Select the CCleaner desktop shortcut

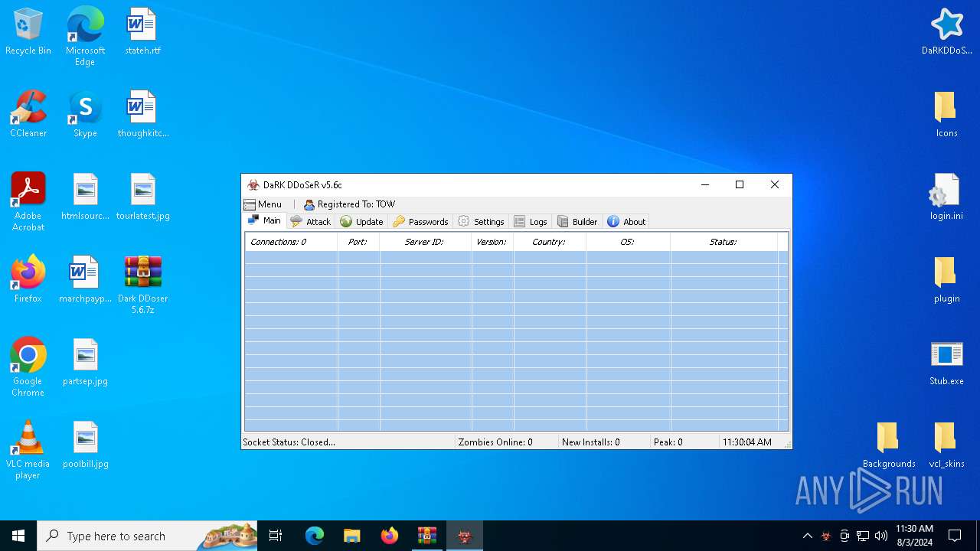[28, 115]
